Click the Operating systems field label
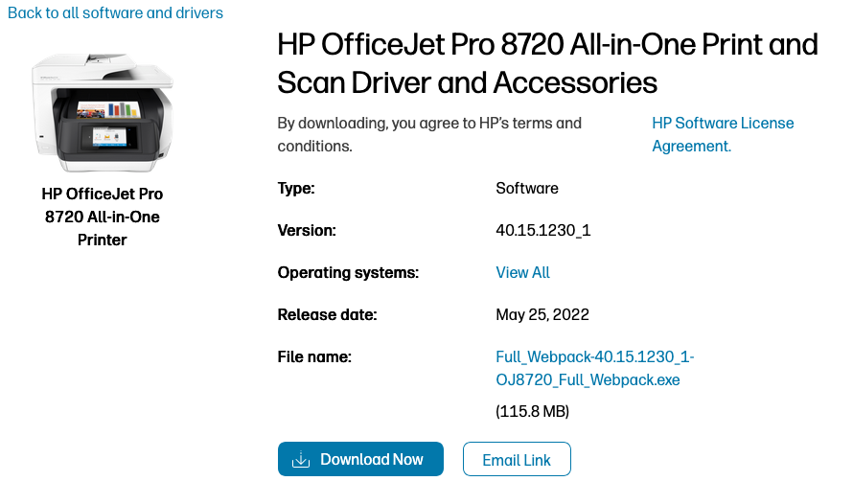Viewport: 853px width, 504px height. click(x=348, y=272)
